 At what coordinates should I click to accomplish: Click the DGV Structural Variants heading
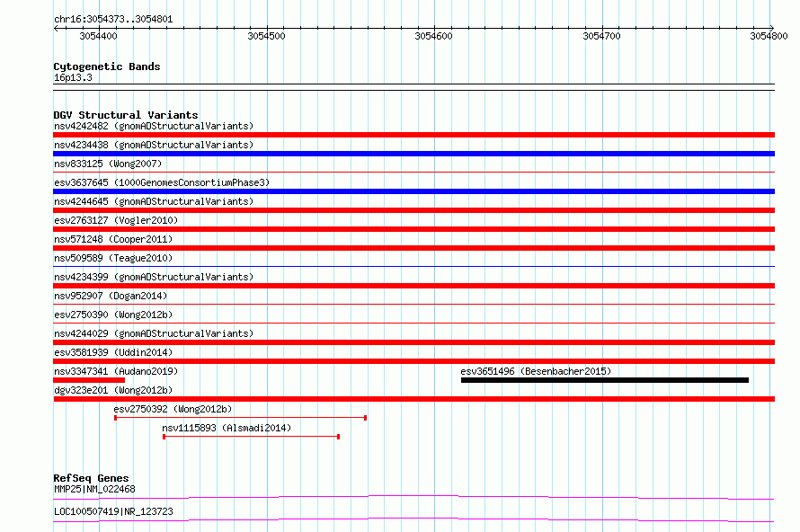tap(126, 115)
